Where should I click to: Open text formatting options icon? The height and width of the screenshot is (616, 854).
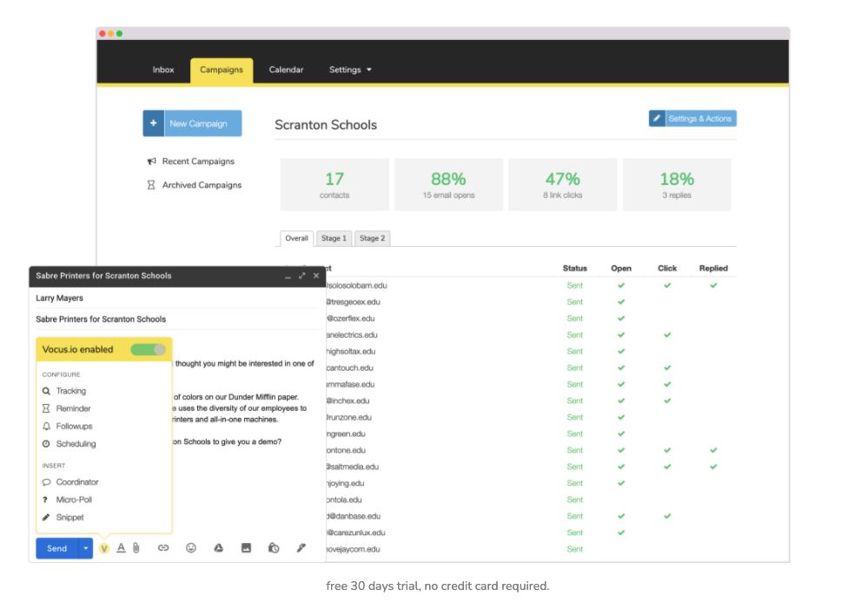pyautogui.click(x=121, y=548)
